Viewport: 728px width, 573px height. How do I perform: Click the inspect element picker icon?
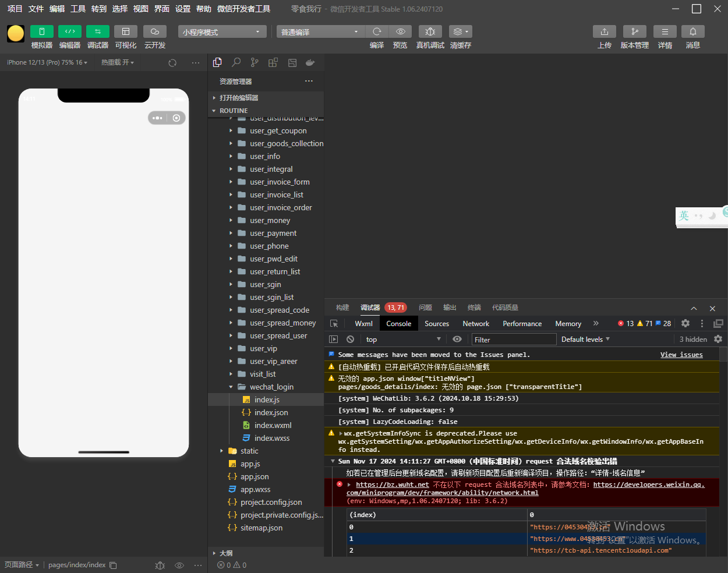(334, 324)
